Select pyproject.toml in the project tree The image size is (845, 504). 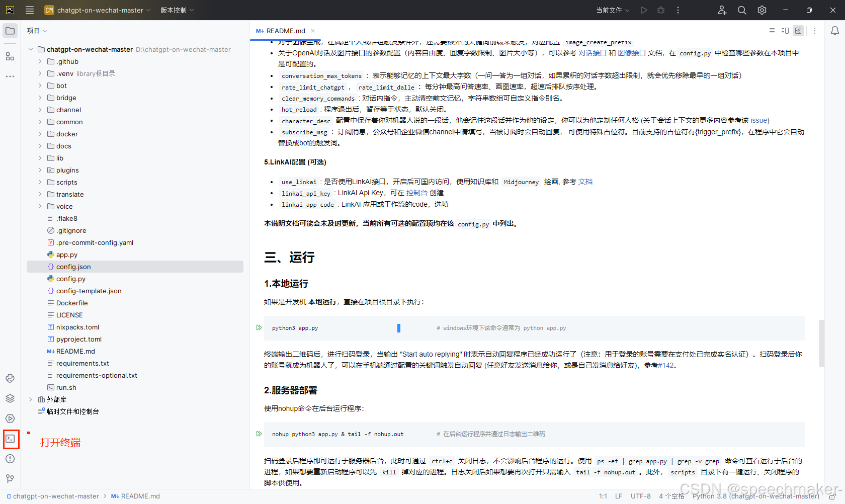point(78,339)
